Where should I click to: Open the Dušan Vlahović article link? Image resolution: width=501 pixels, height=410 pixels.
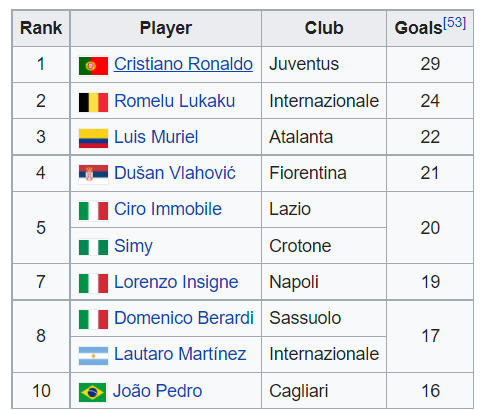[175, 173]
